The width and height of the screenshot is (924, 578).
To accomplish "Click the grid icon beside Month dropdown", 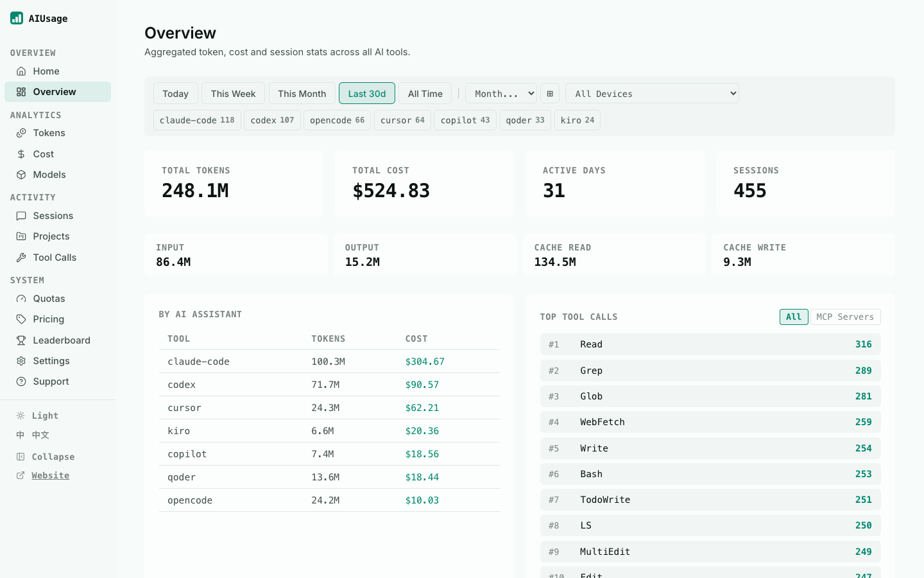I will [550, 94].
